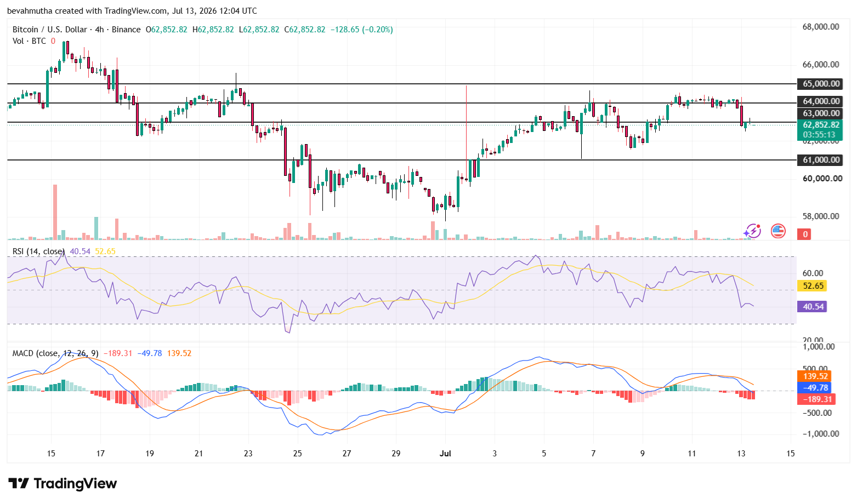Click date 11 on the time axis

(692, 454)
